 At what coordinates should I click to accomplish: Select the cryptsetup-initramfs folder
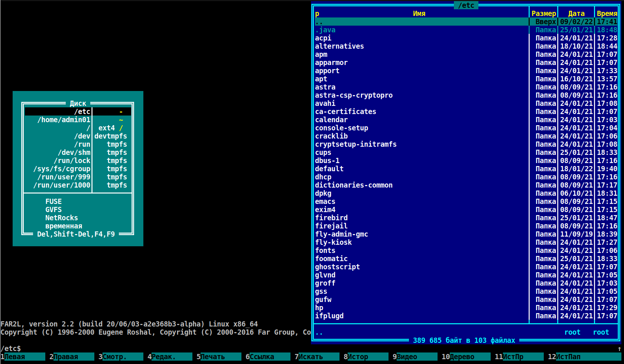click(x=466, y=144)
